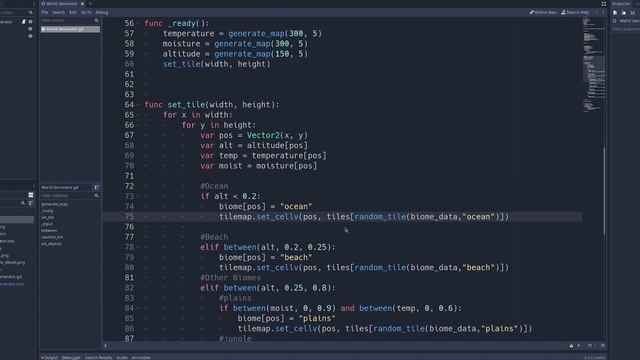The image size is (640, 360).
Task: Click magnifier icon in Filter scripts box
Action: [96, 20]
